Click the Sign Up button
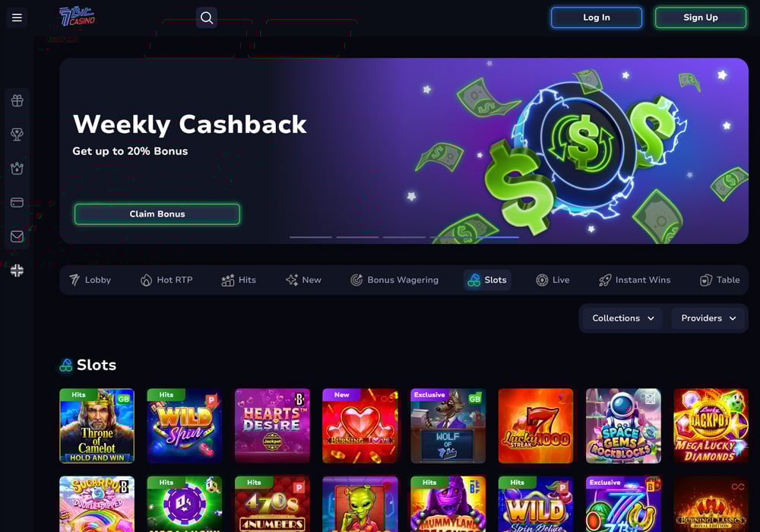The height and width of the screenshot is (532, 760). (701, 17)
